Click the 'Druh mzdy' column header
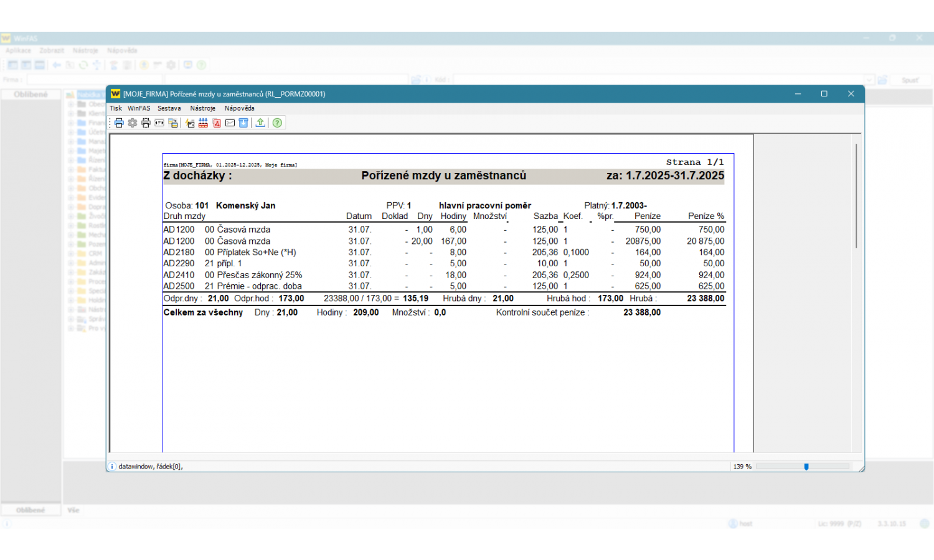This screenshot has width=934, height=560. [x=184, y=216]
